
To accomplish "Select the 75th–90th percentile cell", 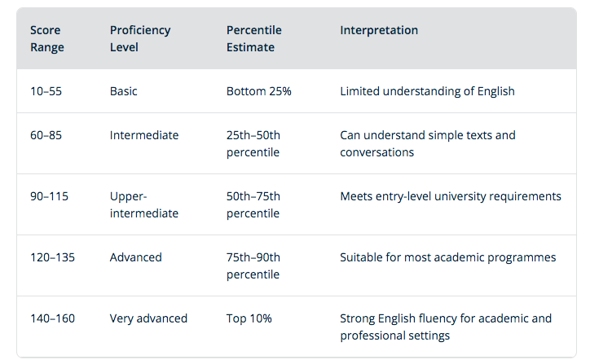I will coord(253,265).
